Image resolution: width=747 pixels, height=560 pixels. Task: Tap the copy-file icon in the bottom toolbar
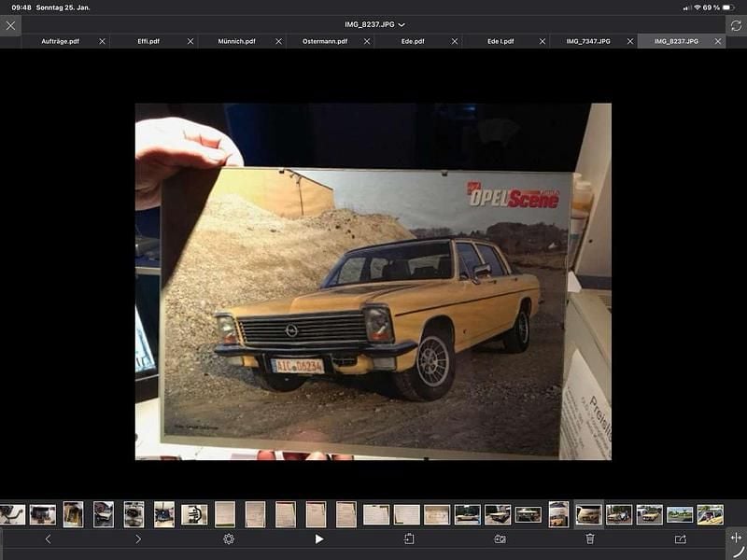pos(409,539)
